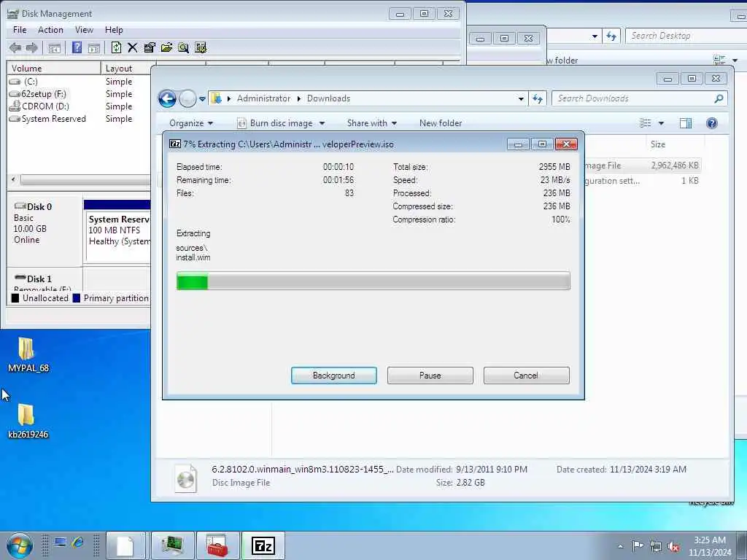Image resolution: width=747 pixels, height=560 pixels.
Task: Open the File menu in Disk Management
Action: tap(20, 30)
